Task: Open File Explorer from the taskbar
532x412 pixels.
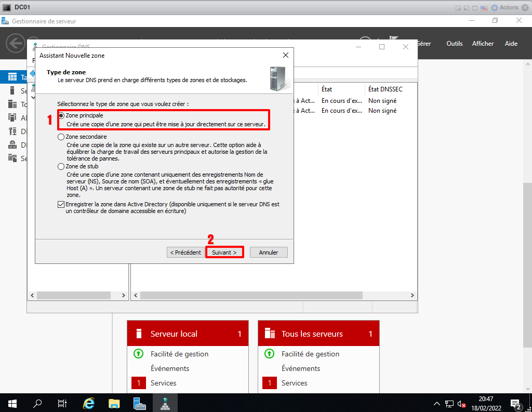Action: point(114,403)
